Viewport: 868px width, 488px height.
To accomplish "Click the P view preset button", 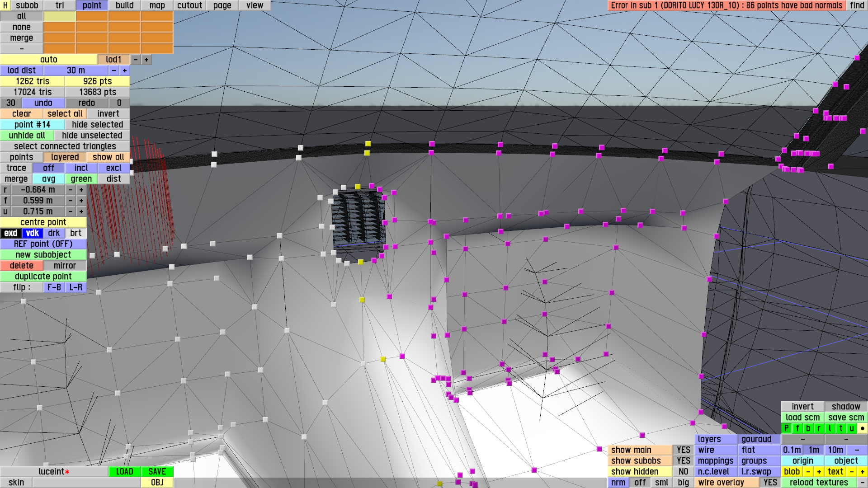I will 787,428.
